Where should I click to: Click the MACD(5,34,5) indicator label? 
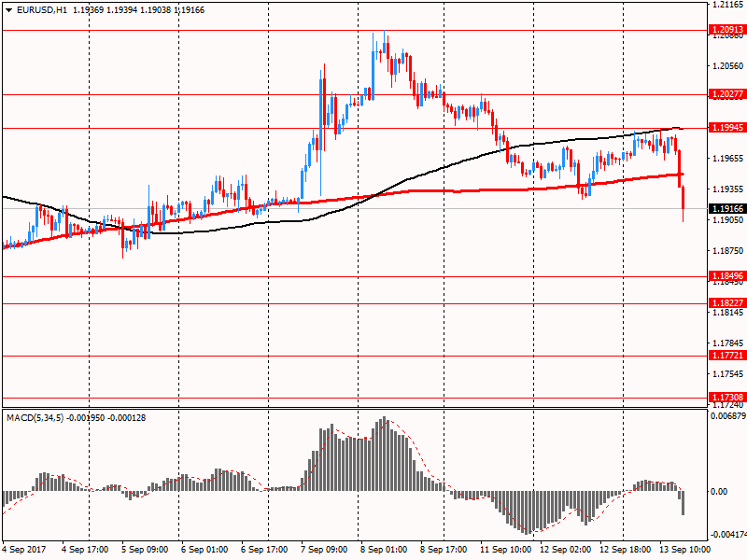click(35, 417)
